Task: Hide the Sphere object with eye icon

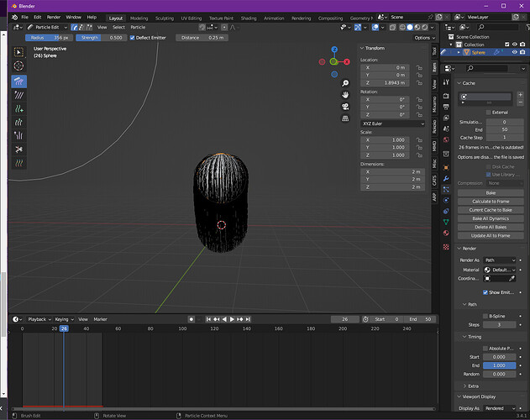Action: tap(514, 52)
